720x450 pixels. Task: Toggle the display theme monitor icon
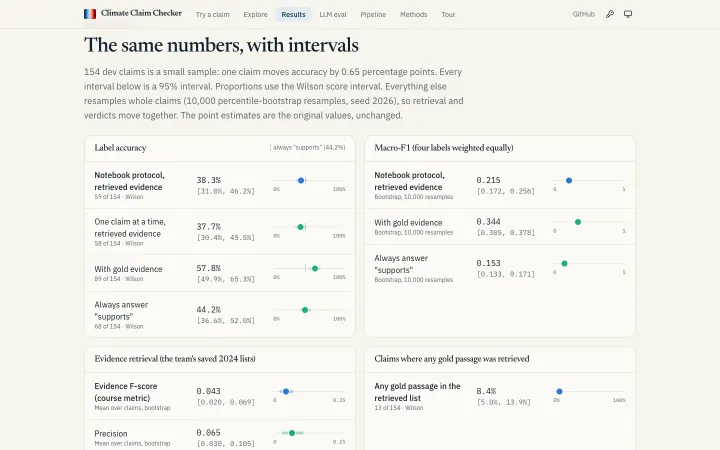[x=628, y=14]
